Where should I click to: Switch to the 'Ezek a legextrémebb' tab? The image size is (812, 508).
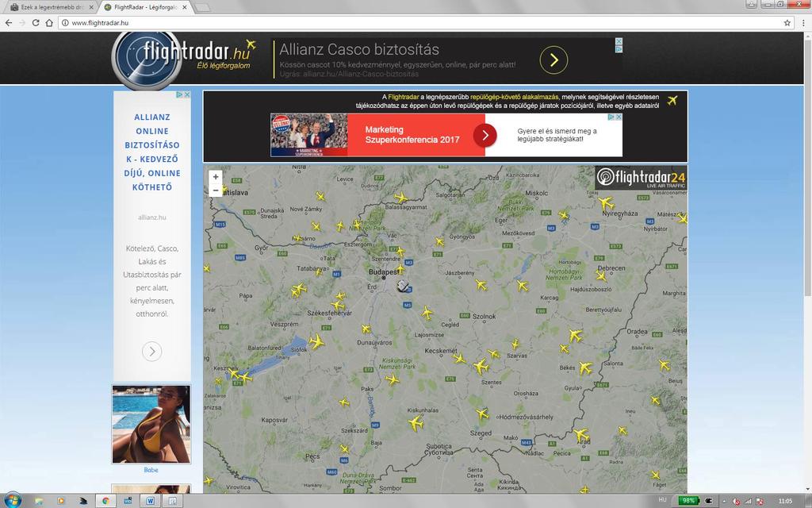(51, 7)
